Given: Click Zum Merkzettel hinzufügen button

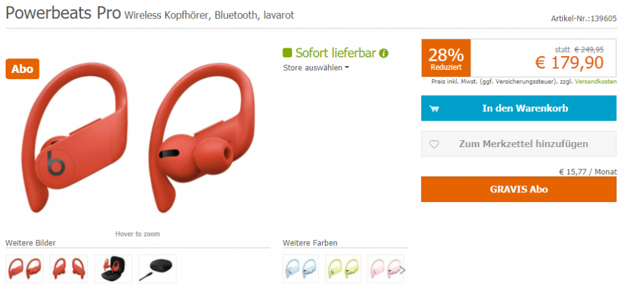Looking at the screenshot, I should pyautogui.click(x=519, y=144).
